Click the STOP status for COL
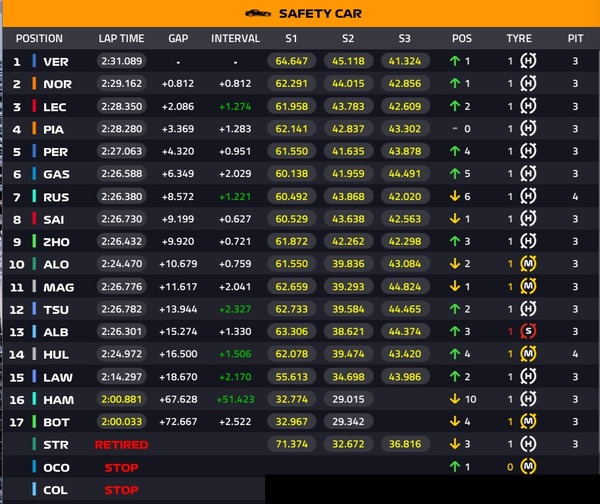The image size is (600, 504). [121, 490]
